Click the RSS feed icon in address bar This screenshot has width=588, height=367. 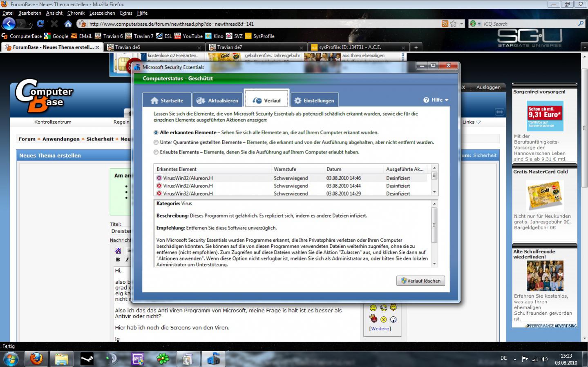(445, 24)
